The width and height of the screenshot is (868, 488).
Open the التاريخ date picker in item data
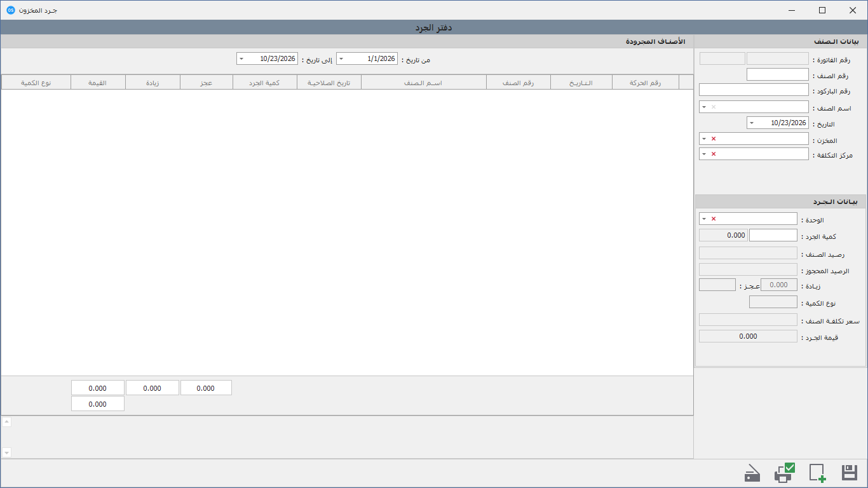[x=752, y=123]
